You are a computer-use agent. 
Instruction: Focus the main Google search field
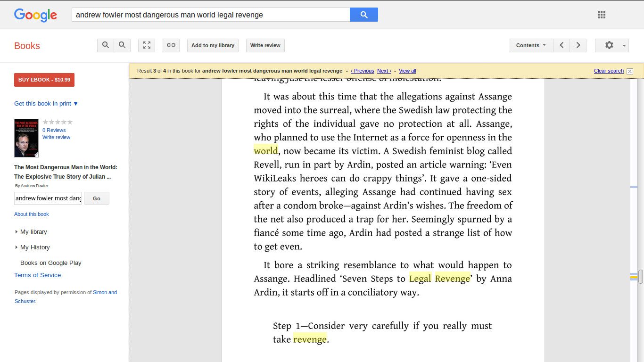point(211,15)
